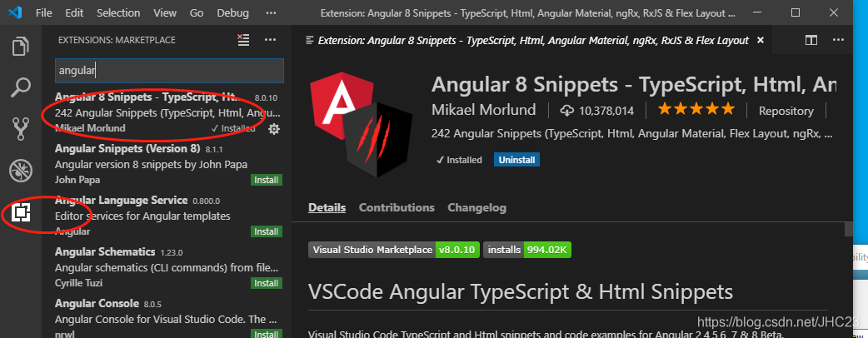Click the EXTENSIONS: MARKETPLACE panel title
The width and height of the screenshot is (868, 338).
[x=117, y=40]
